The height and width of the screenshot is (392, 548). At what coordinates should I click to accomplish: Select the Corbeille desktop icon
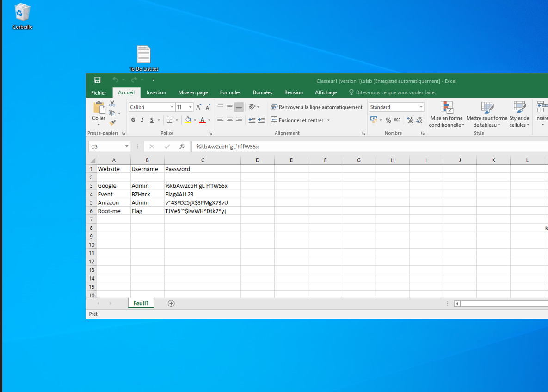coord(22,16)
